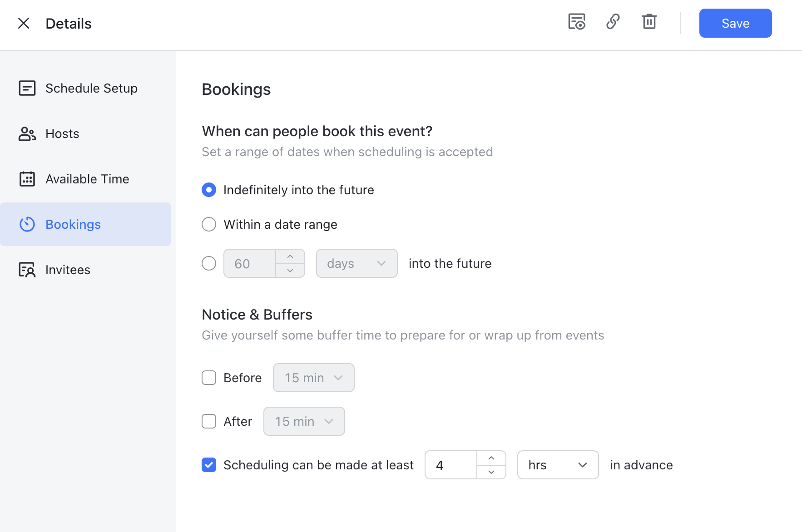Click the Schedule Setup sidebar icon
The height and width of the screenshot is (532, 802).
click(27, 88)
